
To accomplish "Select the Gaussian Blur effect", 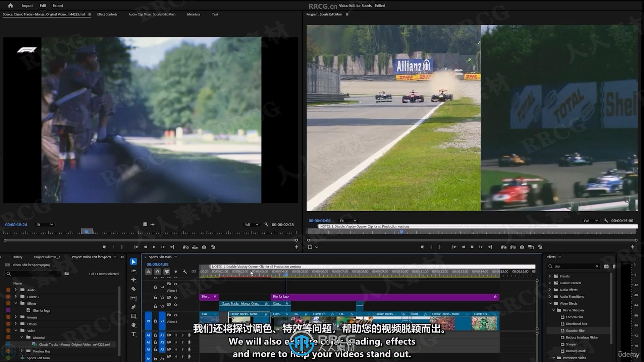I will click(x=575, y=330).
